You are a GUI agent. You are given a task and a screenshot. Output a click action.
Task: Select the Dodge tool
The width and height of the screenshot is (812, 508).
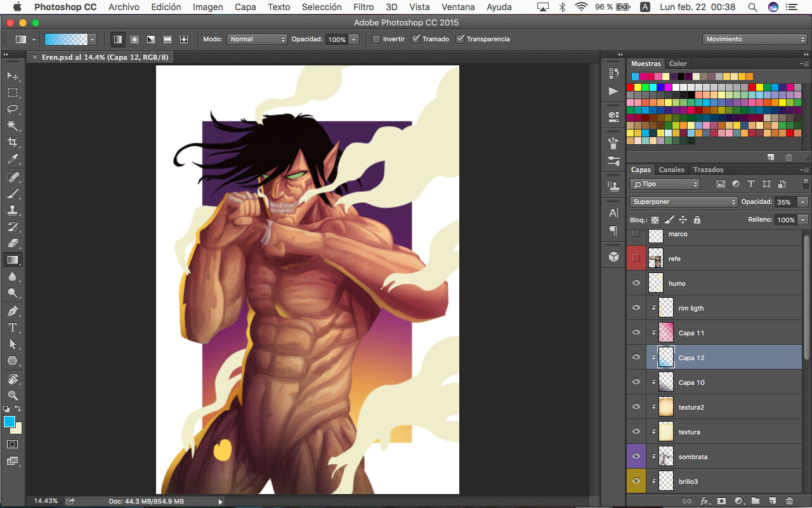[12, 293]
